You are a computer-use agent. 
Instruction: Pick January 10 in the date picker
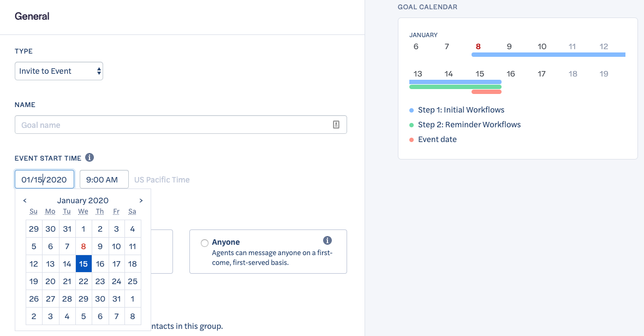(116, 246)
